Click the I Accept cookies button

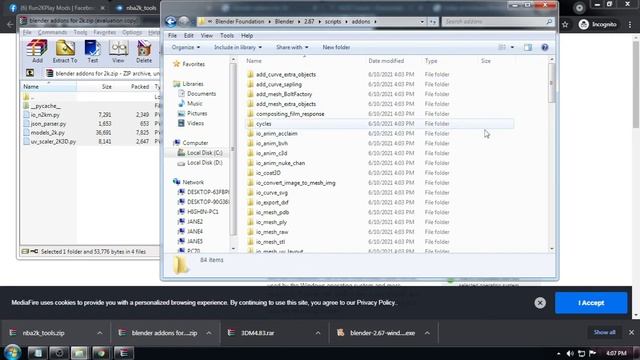pos(591,302)
